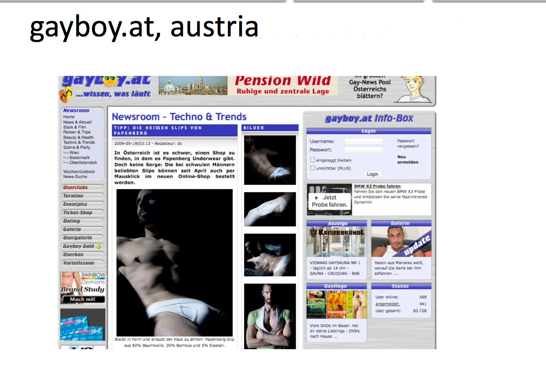Click the Passwort vergessen link
The image size is (546, 392).
(x=408, y=143)
